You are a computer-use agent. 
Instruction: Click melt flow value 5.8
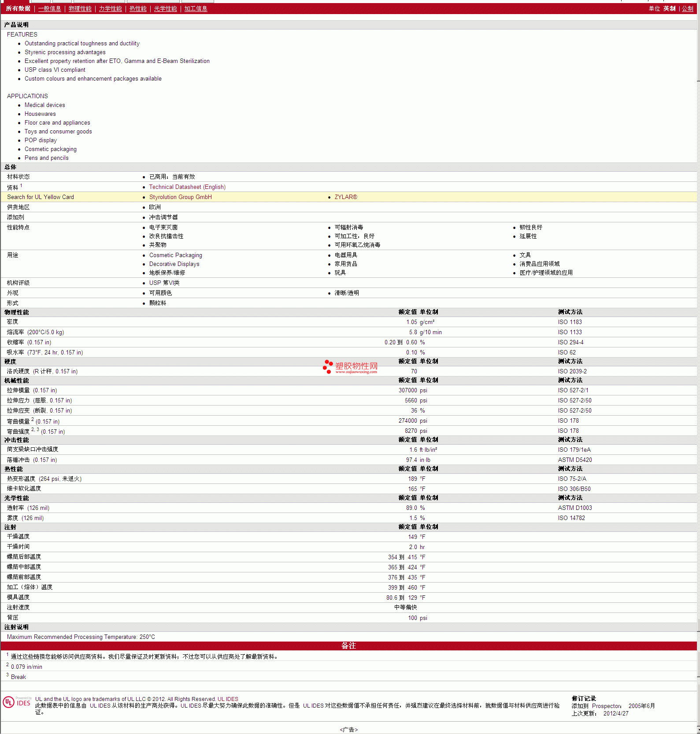point(413,332)
